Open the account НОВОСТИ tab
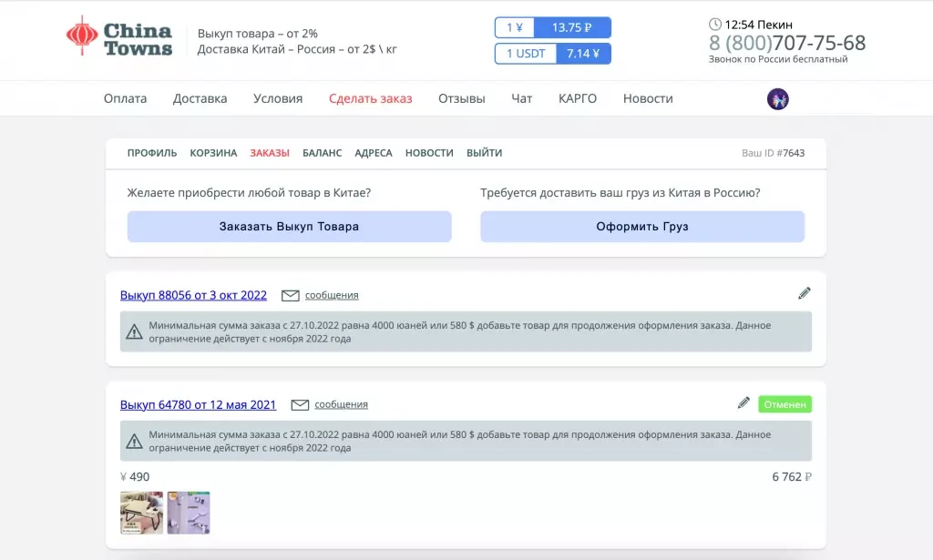Screen dimensions: 933x560 click(429, 153)
